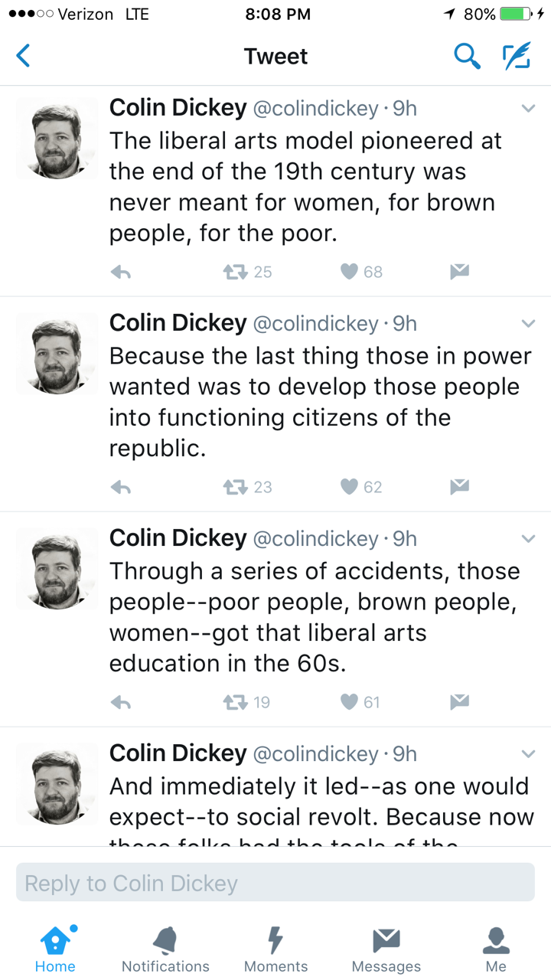Image resolution: width=551 pixels, height=980 pixels.
Task: Share the first tweet via direct message
Action: coord(459,272)
